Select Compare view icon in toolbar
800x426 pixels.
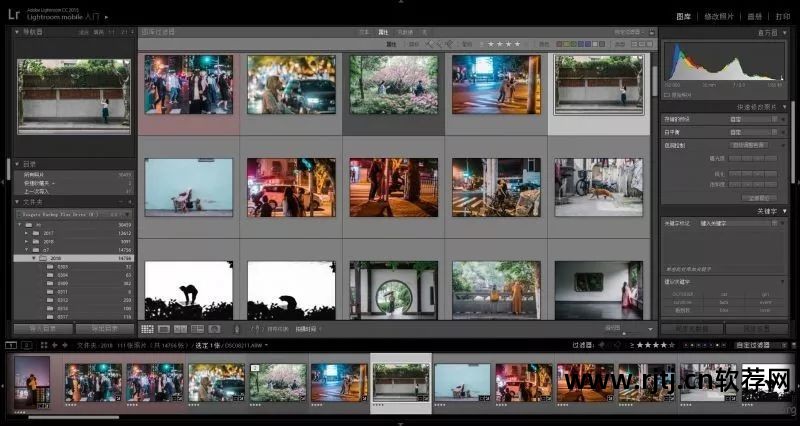(x=181, y=328)
